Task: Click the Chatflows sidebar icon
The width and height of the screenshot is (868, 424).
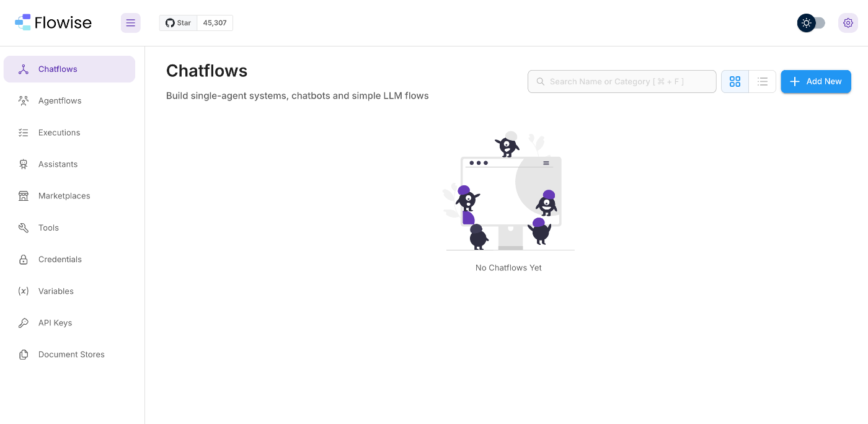Action: (x=24, y=69)
